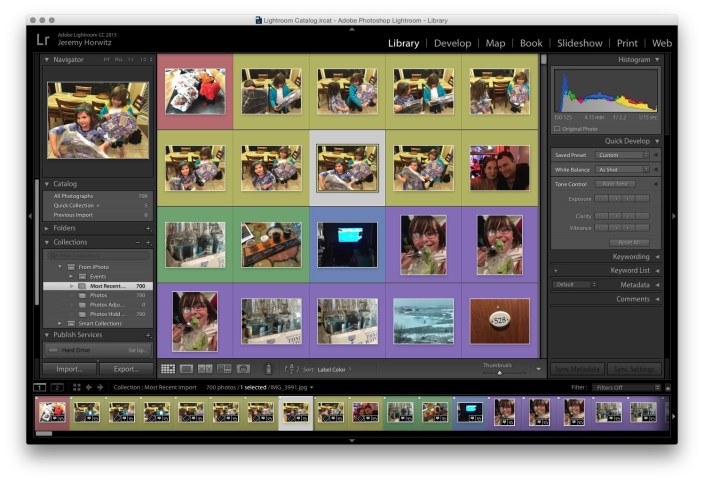The width and height of the screenshot is (704, 482).
Task: Select the Painter spray can tool
Action: (x=268, y=369)
